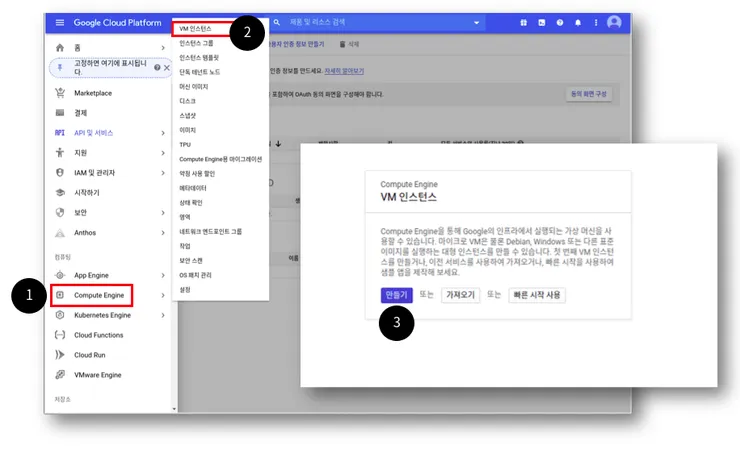Click the user account avatar
This screenshot has height=449, width=740.
614,22
